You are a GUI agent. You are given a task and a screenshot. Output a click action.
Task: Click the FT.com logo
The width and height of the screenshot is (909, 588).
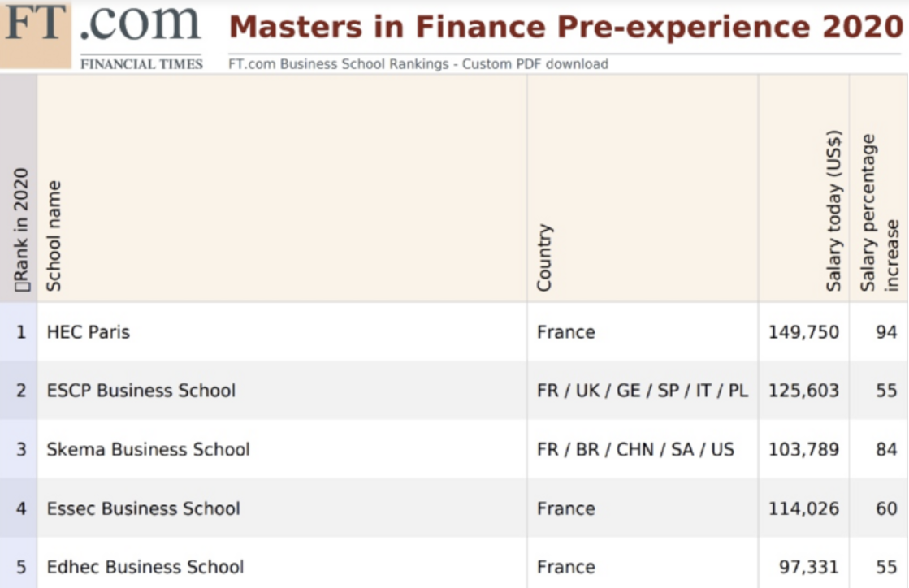tap(102, 24)
